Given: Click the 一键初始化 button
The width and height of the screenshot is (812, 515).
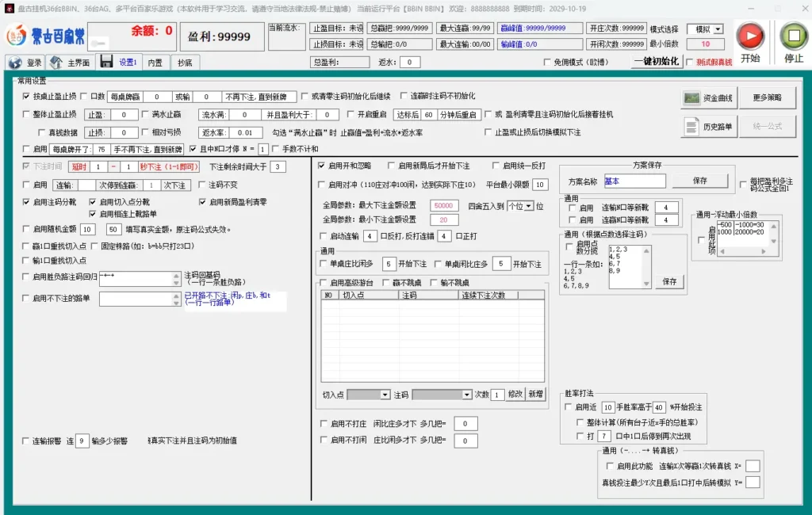Looking at the screenshot, I should tap(657, 61).
